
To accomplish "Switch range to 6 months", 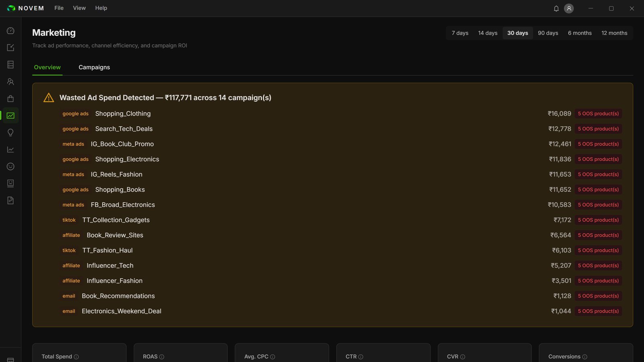I will pos(580,33).
